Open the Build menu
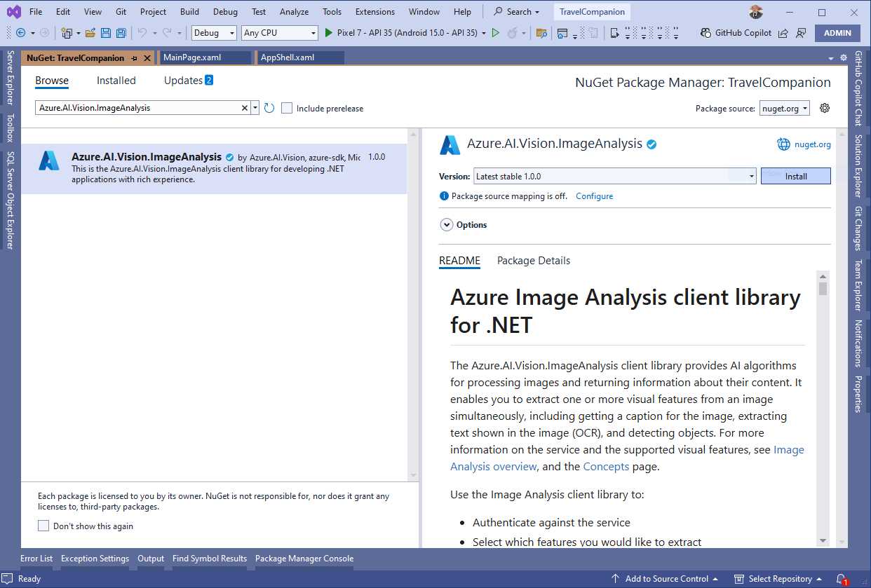This screenshot has width=871, height=588. [x=189, y=12]
